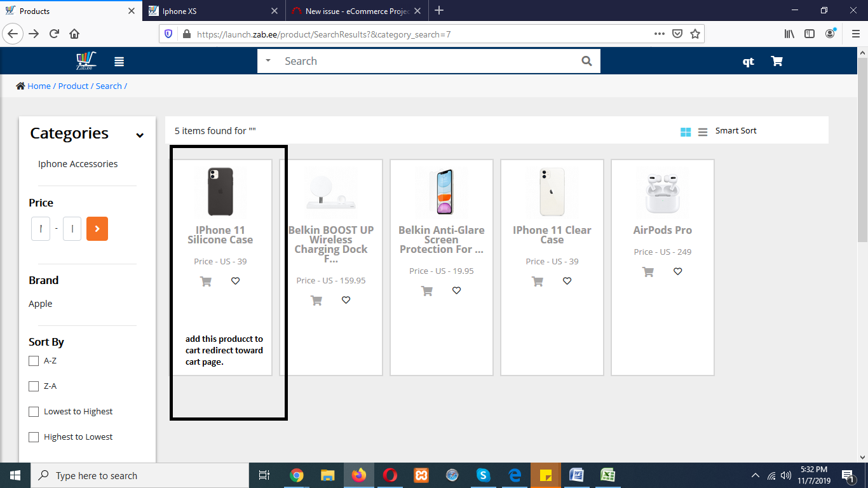Click the Zabee logo

(x=85, y=61)
